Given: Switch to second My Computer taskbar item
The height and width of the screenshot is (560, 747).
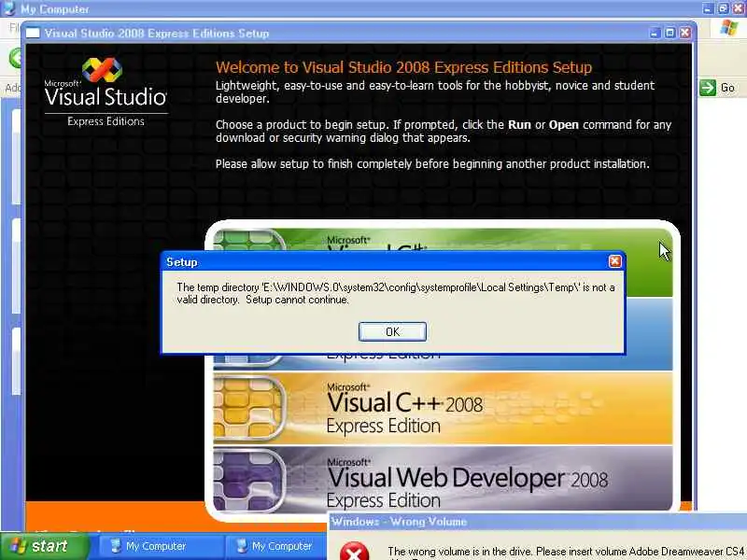Looking at the screenshot, I should click(276, 546).
